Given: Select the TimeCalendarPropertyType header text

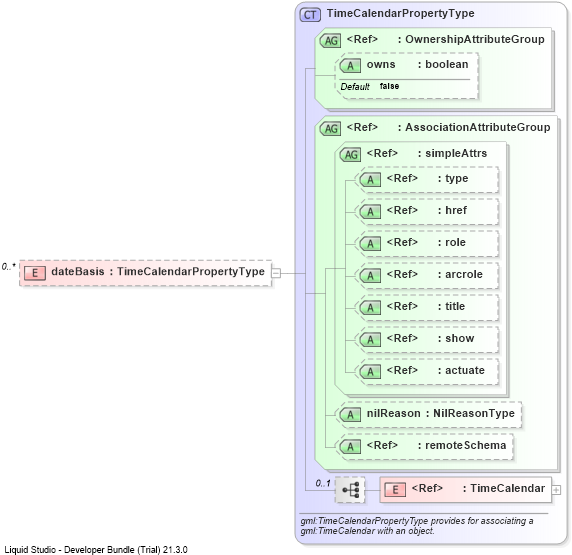Looking at the screenshot, I should coord(401,14).
